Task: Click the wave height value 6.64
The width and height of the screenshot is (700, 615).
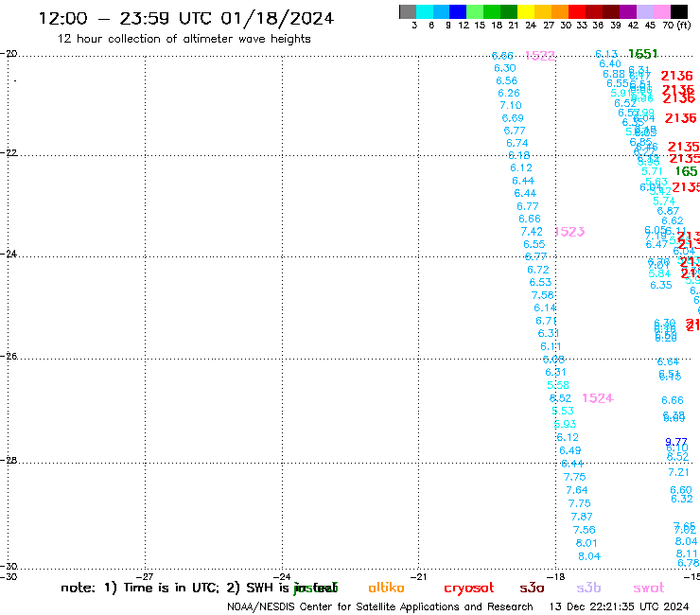Action: coord(668,361)
